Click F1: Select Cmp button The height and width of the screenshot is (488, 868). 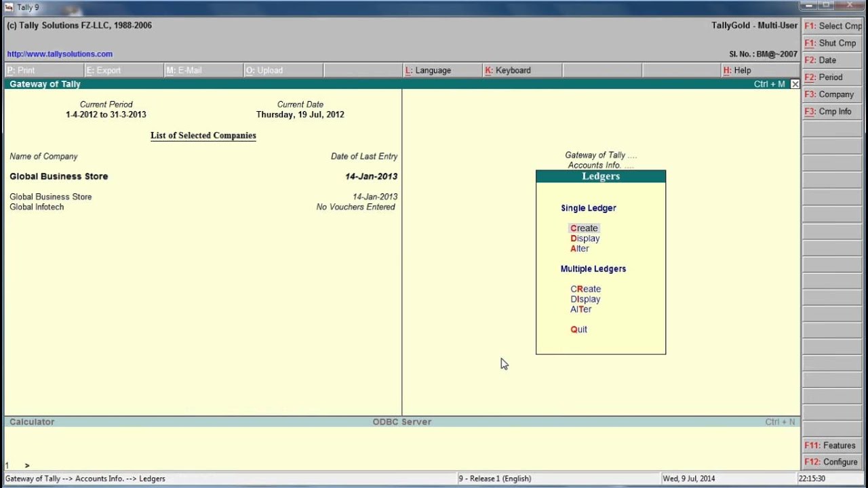click(x=834, y=26)
